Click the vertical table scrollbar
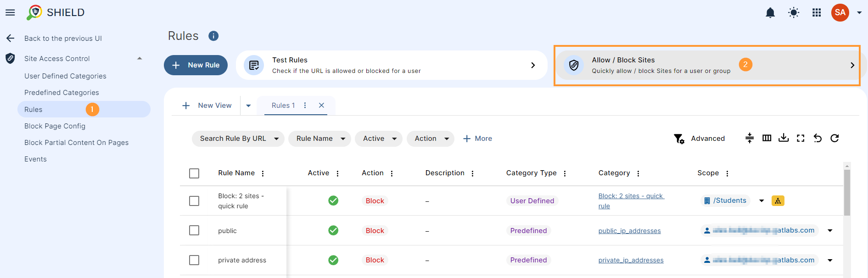Image resolution: width=868 pixels, height=278 pixels. point(847,193)
